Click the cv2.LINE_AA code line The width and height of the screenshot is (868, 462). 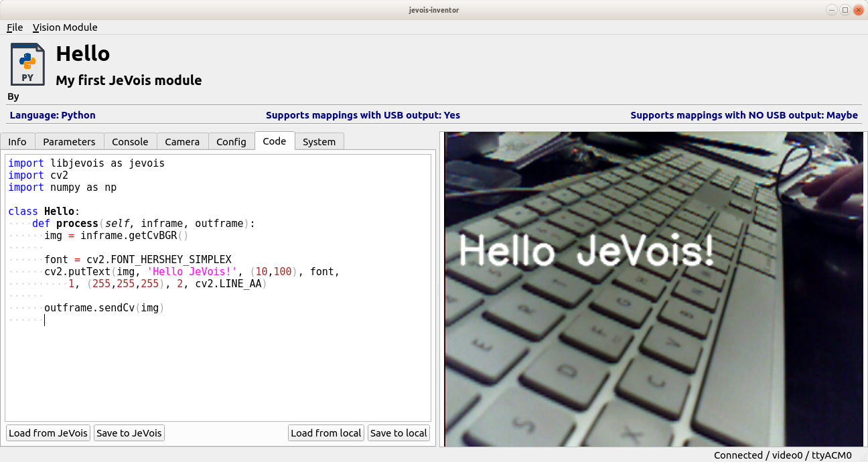tap(167, 284)
